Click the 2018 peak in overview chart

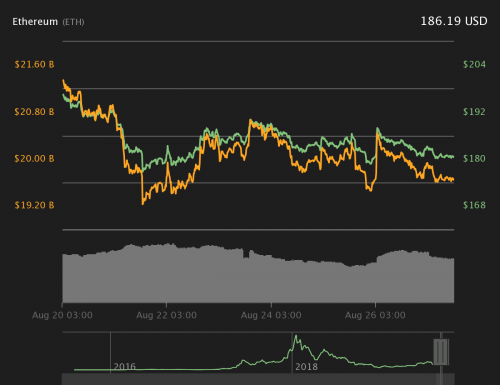(296, 337)
